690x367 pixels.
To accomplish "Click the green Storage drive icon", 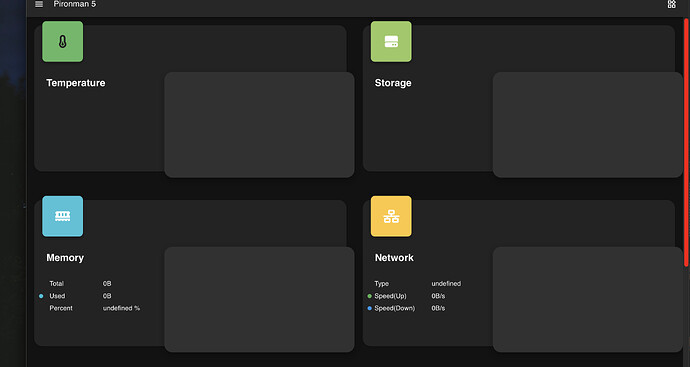I will tap(391, 41).
